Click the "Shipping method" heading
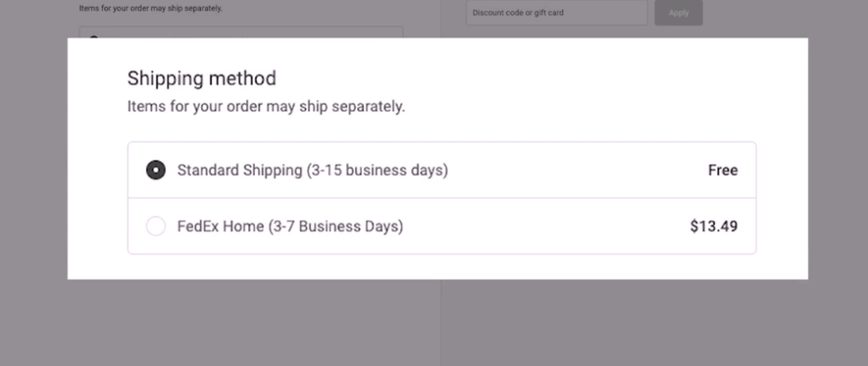The width and height of the screenshot is (868, 366). click(202, 79)
